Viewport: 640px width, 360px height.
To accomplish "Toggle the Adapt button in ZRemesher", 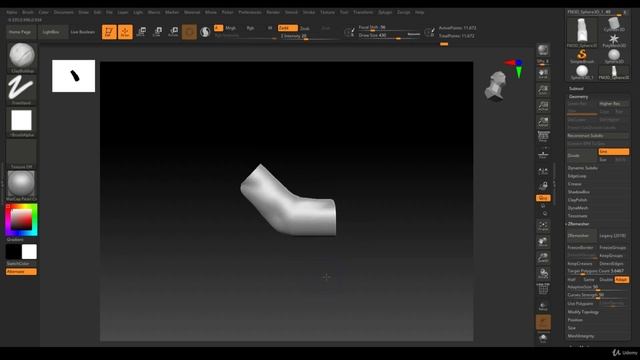I will (621, 280).
